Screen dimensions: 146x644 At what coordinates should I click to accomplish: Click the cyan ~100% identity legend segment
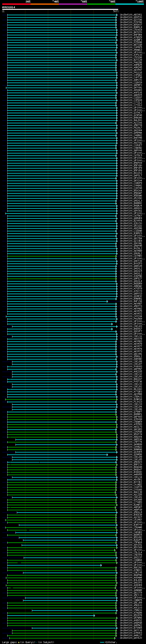[x=130, y=4]
